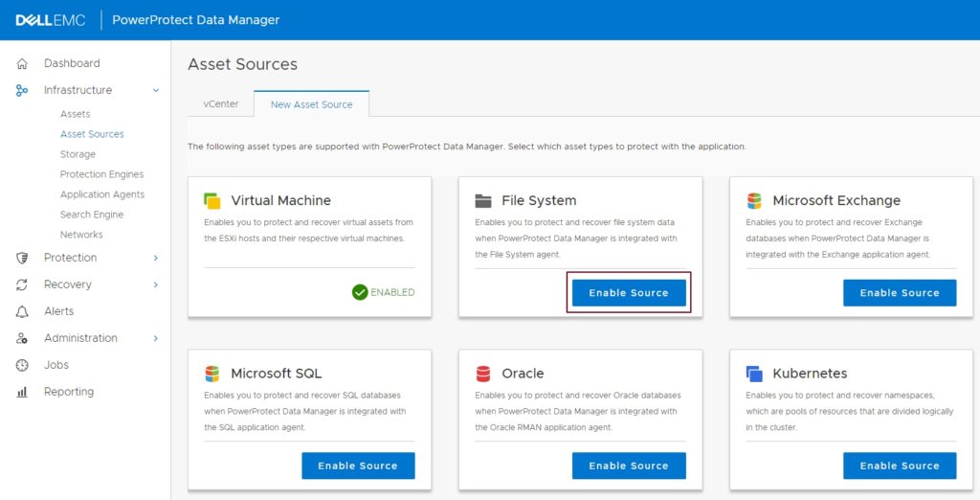Click the Protection shield icon
The height and width of the screenshot is (500, 980).
22,258
